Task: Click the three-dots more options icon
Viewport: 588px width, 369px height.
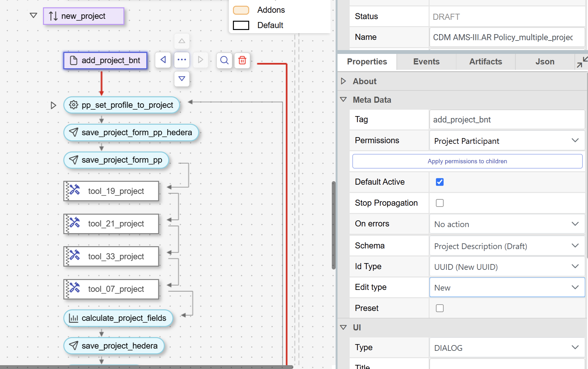Action: [182, 60]
